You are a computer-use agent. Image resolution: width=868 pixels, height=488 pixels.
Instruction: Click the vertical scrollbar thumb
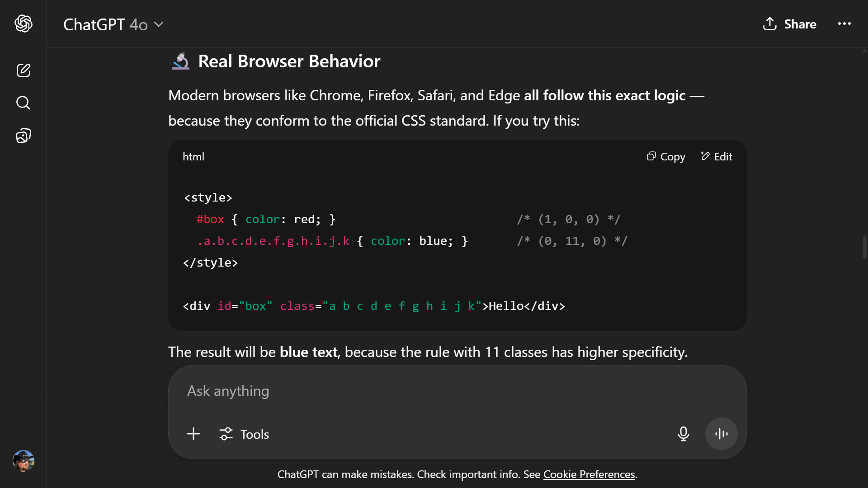[864, 247]
